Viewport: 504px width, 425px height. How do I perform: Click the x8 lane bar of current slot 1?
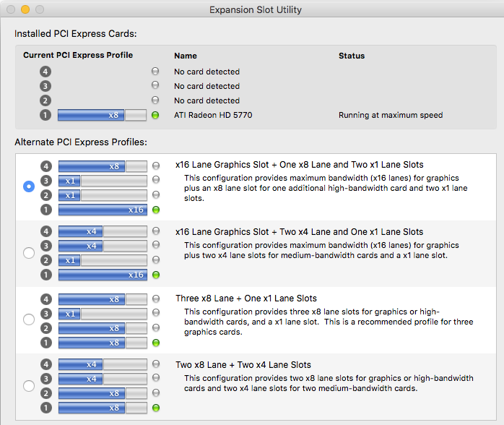(91, 115)
